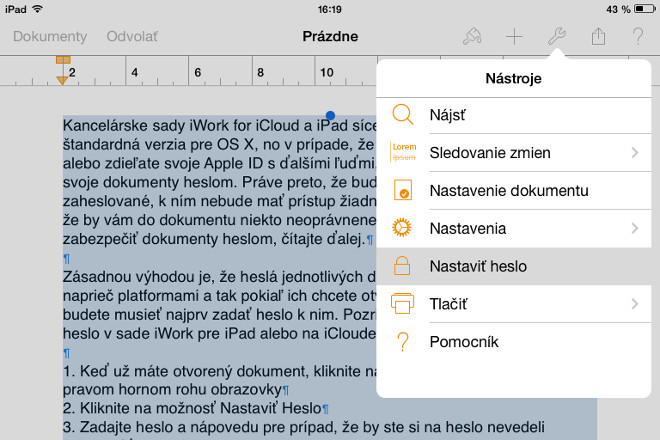Image resolution: width=660 pixels, height=440 pixels.
Task: Click the text 'pravom hornom rohu obrazovky'
Action: coord(172,389)
